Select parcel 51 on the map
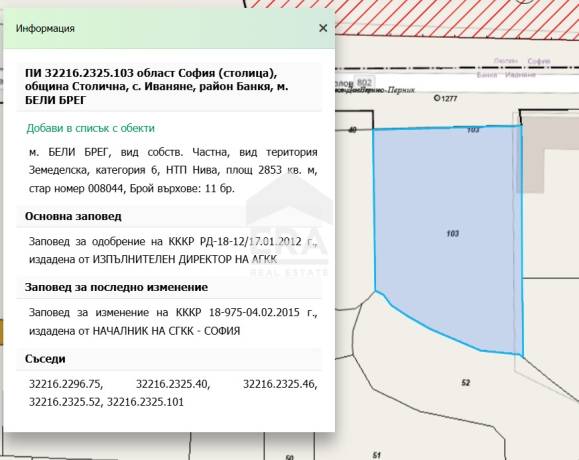Viewport: 579px width, 460px height. tap(376, 455)
